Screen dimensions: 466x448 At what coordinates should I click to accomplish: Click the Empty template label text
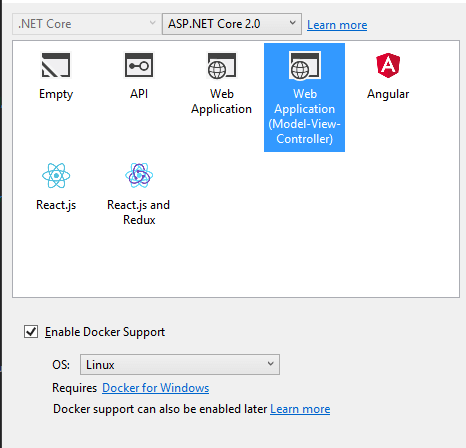point(56,94)
